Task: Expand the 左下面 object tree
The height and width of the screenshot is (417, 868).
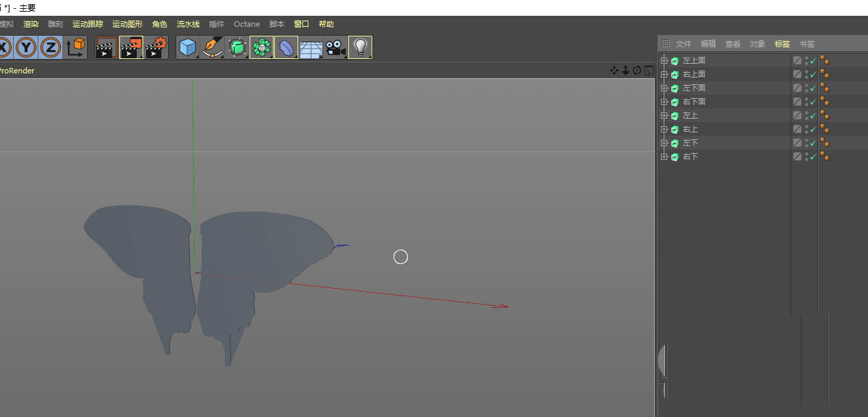Action: coord(664,88)
